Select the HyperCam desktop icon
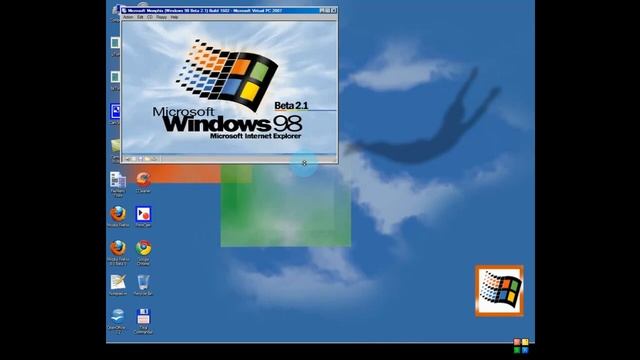The width and height of the screenshot is (640, 360). point(143,216)
